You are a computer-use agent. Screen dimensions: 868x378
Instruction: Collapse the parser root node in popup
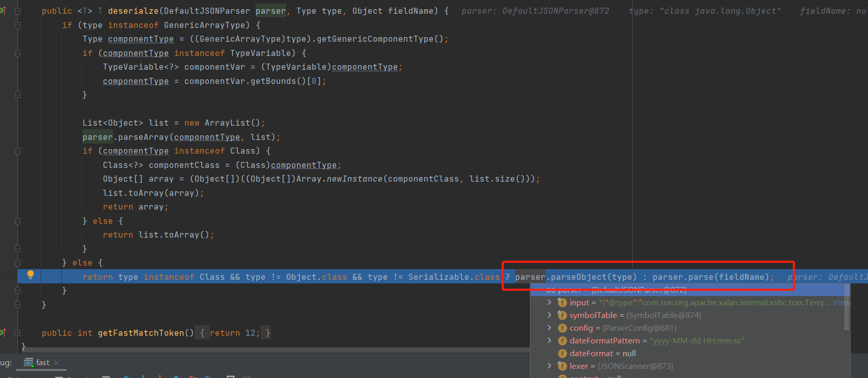[x=539, y=290]
